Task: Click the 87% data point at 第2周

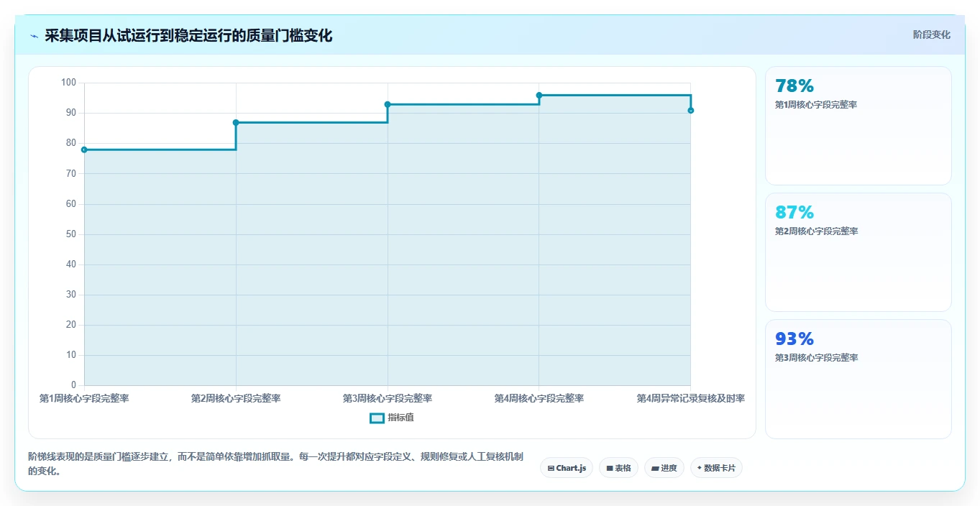Action: point(236,122)
